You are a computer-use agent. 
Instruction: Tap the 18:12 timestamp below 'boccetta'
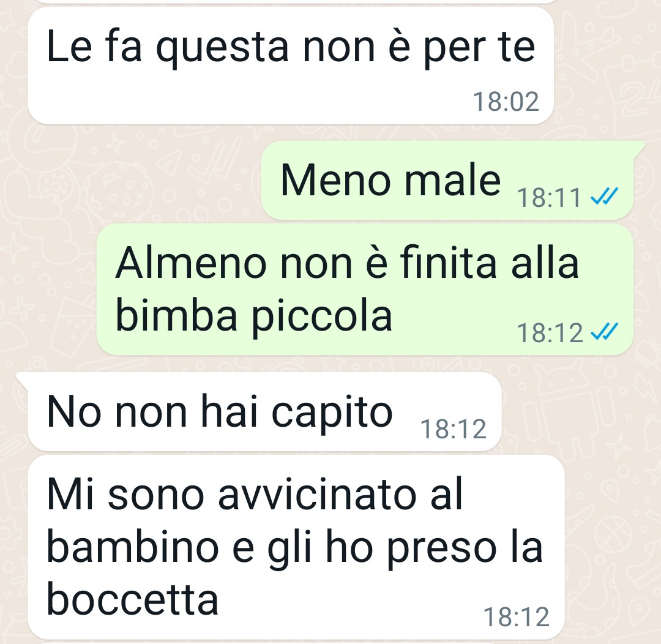(x=517, y=617)
